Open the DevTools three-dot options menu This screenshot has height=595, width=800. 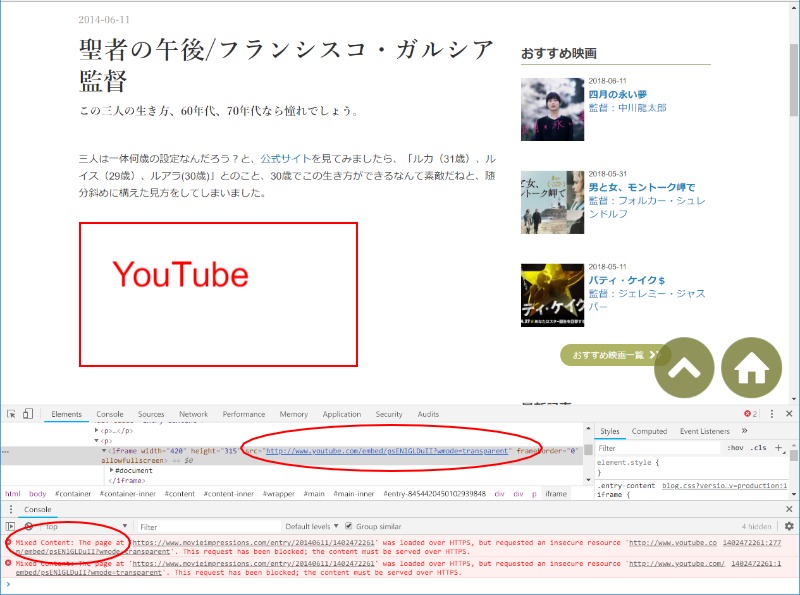(x=771, y=414)
